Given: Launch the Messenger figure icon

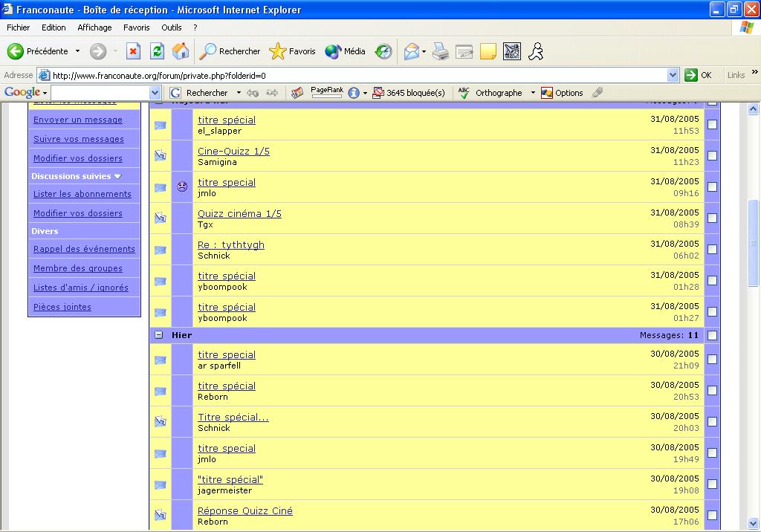Looking at the screenshot, I should pos(536,51).
